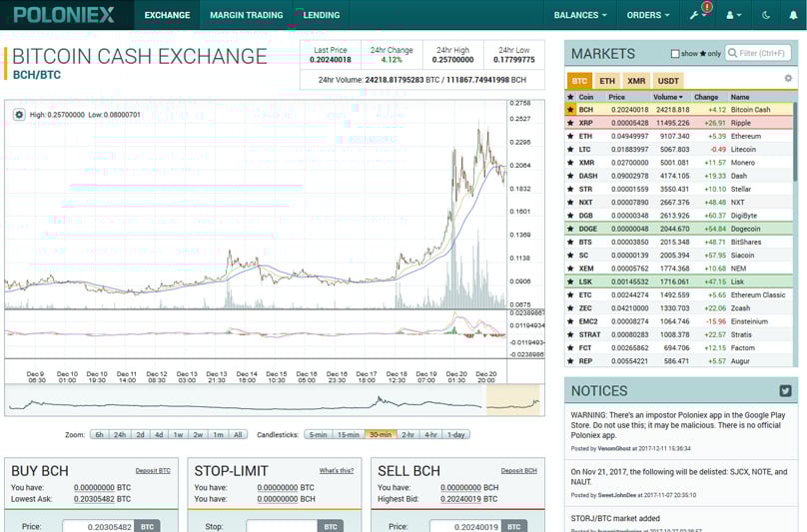Toggle the star for XRP row
Image resolution: width=807 pixels, height=532 pixels.
(570, 123)
